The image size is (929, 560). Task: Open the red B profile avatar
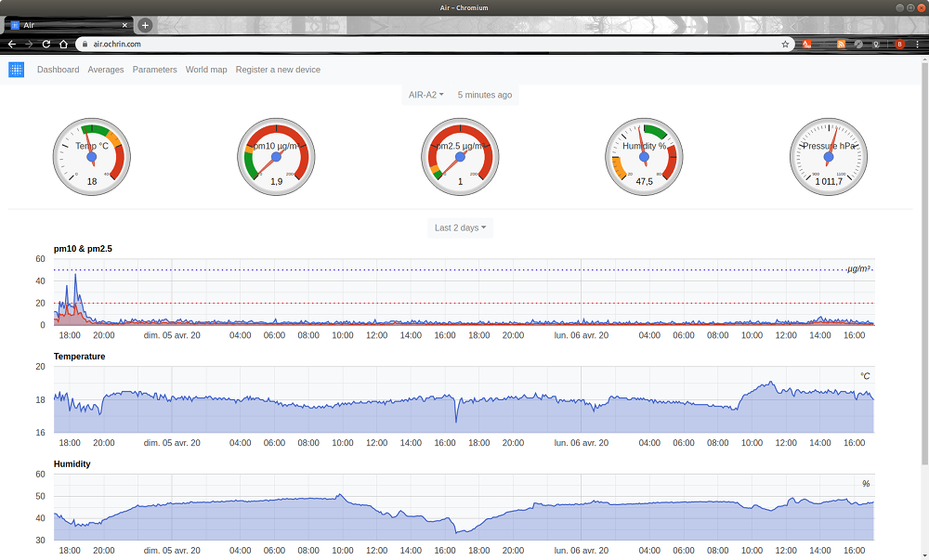point(899,44)
